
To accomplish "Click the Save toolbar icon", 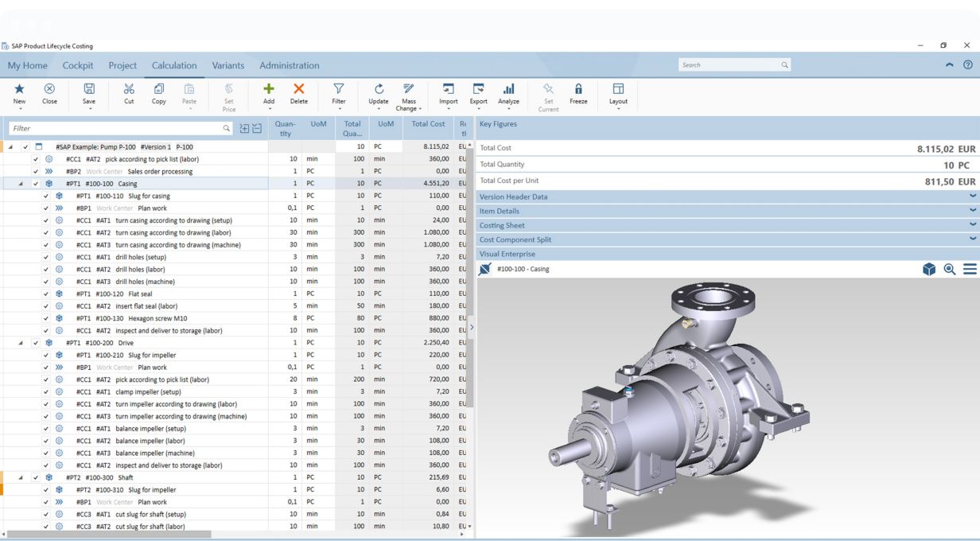I will click(x=89, y=90).
